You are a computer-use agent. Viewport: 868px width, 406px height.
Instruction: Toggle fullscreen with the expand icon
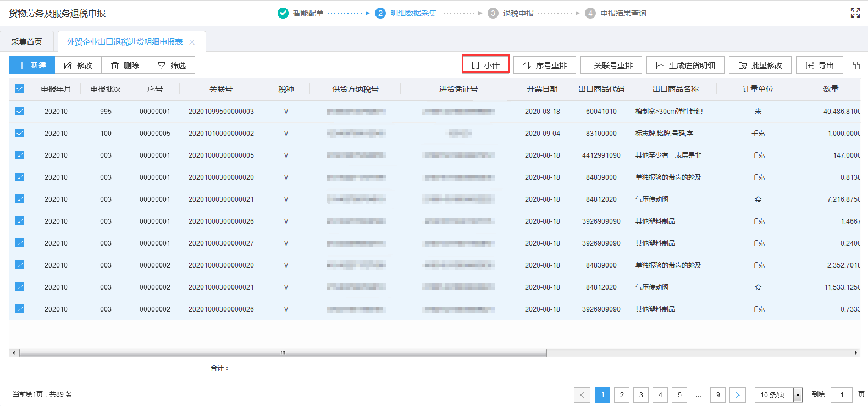pos(855,13)
